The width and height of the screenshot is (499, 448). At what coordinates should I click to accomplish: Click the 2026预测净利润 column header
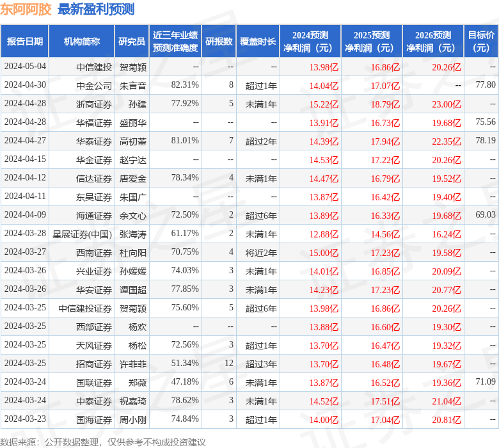pos(433,42)
